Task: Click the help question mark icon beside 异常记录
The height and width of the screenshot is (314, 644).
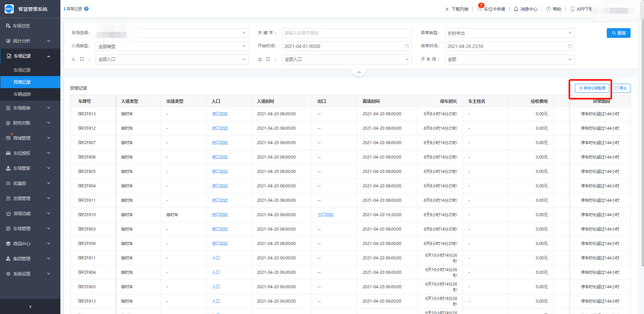Action: [87, 9]
